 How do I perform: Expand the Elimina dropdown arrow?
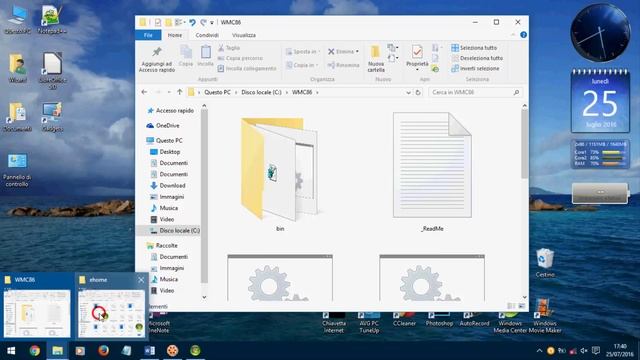pyautogui.click(x=357, y=51)
